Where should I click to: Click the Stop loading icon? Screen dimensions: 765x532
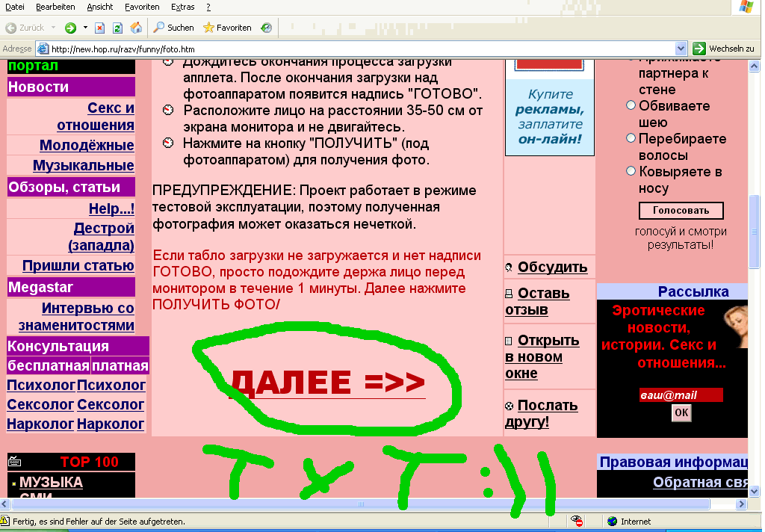tap(99, 28)
